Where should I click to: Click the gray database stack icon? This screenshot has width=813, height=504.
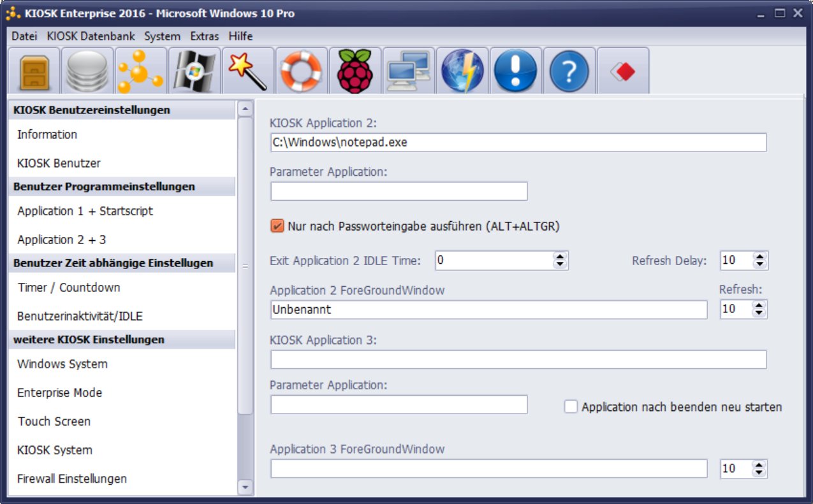coord(87,71)
